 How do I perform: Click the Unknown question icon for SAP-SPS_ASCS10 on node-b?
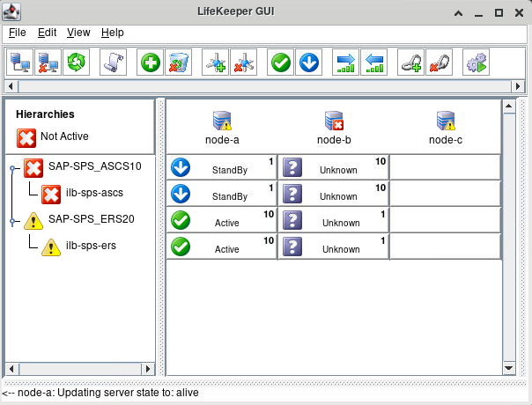tap(292, 167)
